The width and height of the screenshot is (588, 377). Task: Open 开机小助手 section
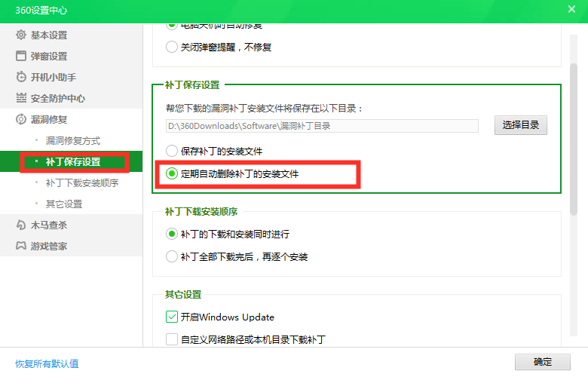pos(72,77)
